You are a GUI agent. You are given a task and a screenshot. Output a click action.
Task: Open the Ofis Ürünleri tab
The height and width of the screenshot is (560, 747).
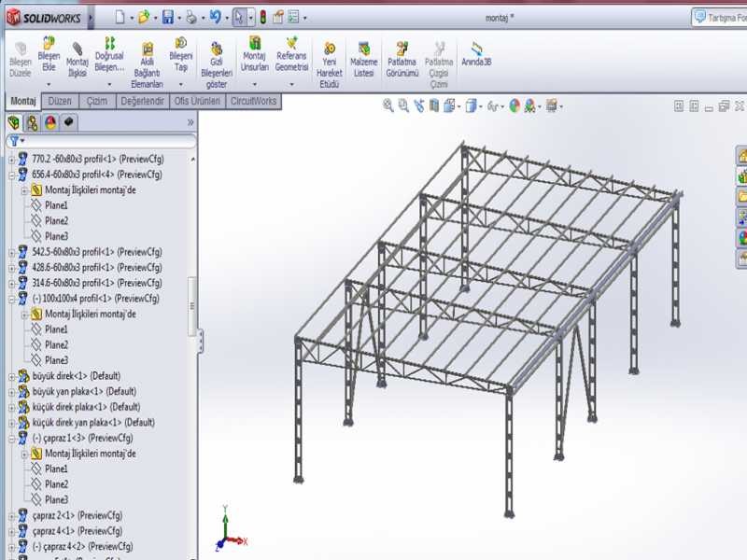click(197, 101)
